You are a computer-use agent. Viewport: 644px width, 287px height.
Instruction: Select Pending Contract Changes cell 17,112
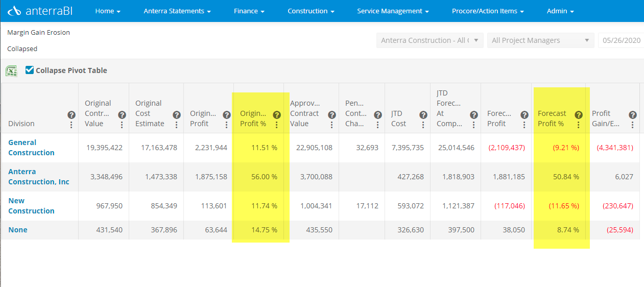pos(366,206)
